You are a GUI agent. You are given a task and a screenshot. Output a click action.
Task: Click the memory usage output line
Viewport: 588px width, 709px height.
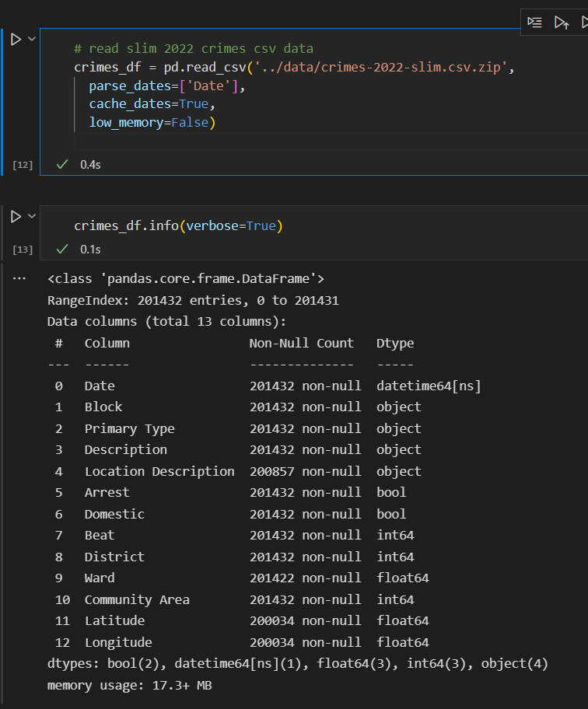click(129, 686)
